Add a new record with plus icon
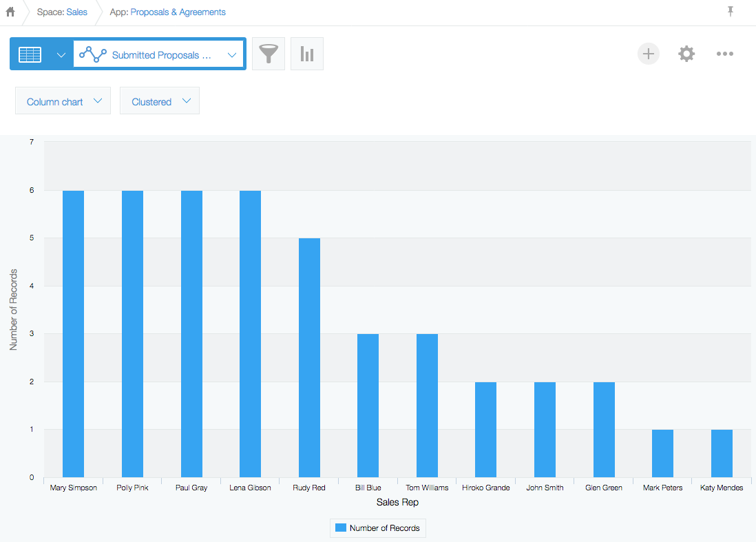The height and width of the screenshot is (542, 756). click(648, 54)
